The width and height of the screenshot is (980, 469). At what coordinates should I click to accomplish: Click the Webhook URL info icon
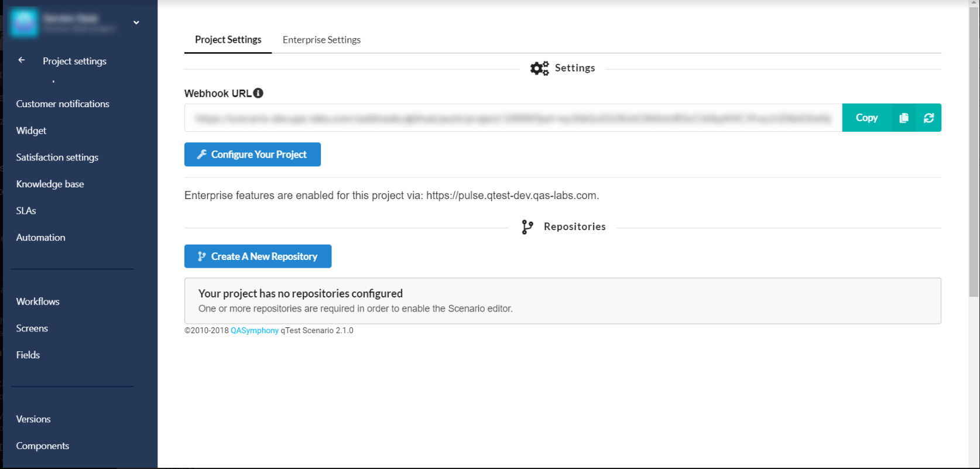point(258,93)
